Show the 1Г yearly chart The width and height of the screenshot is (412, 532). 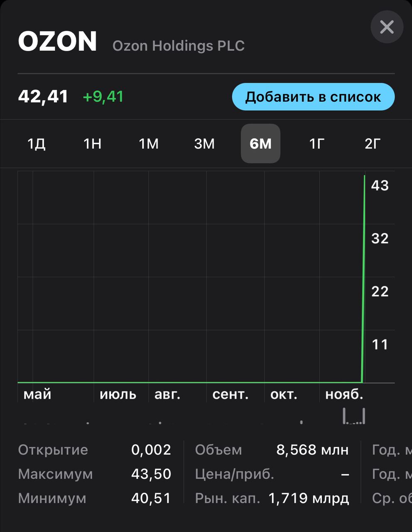click(x=316, y=144)
